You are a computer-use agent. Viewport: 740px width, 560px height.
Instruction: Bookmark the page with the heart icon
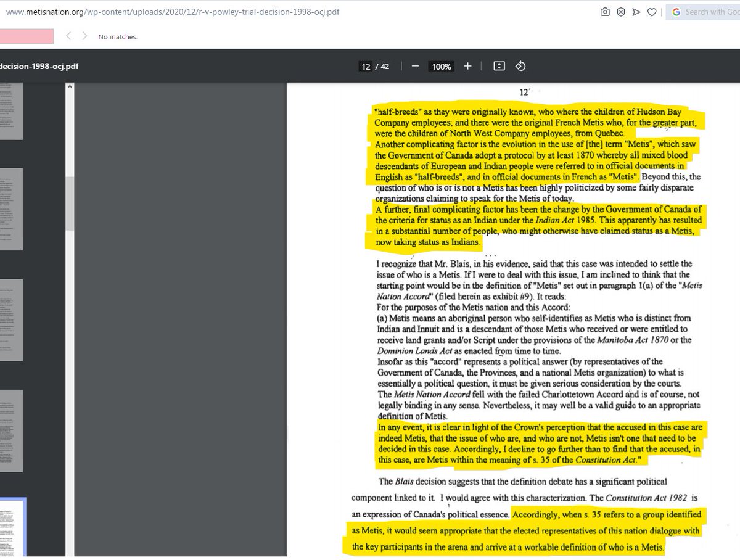[x=651, y=12]
